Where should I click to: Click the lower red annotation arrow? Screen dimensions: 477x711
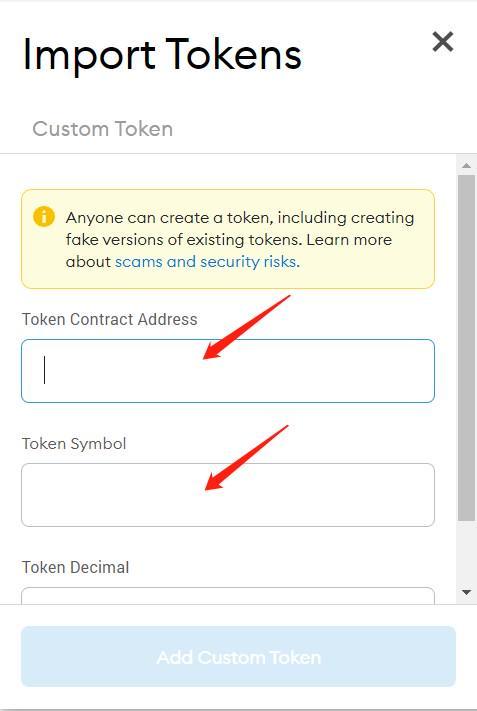[247, 458]
